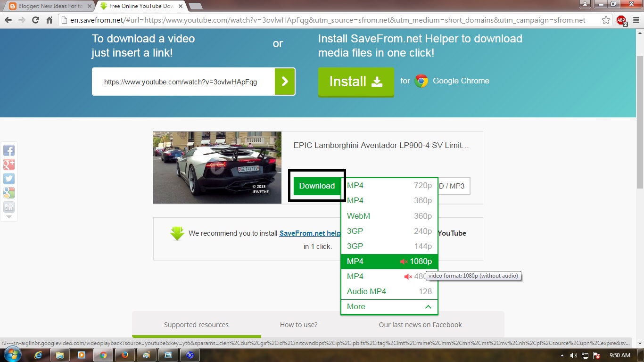Screen dimensions: 644x362
Task: Share the page on Facebook sidebar icon
Action: point(9,150)
